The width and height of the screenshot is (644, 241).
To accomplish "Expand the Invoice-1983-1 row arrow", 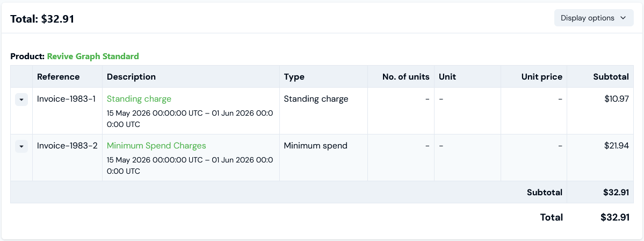I will coord(21,100).
